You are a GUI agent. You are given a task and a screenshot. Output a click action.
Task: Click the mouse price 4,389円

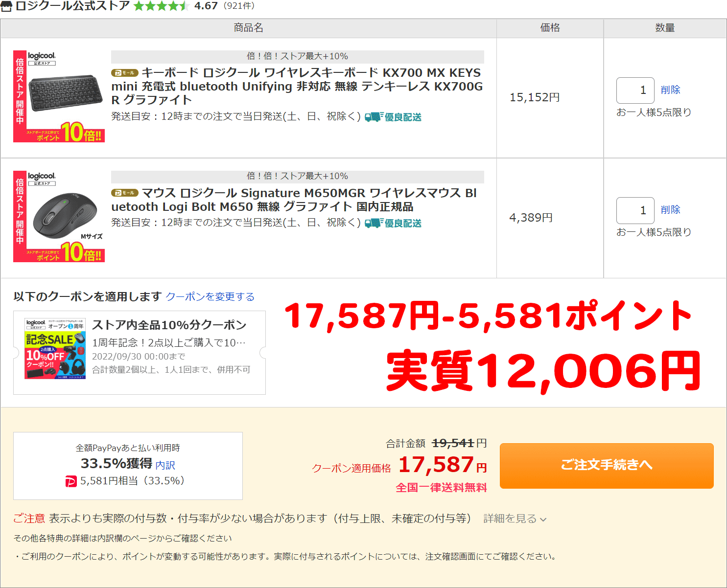click(531, 217)
